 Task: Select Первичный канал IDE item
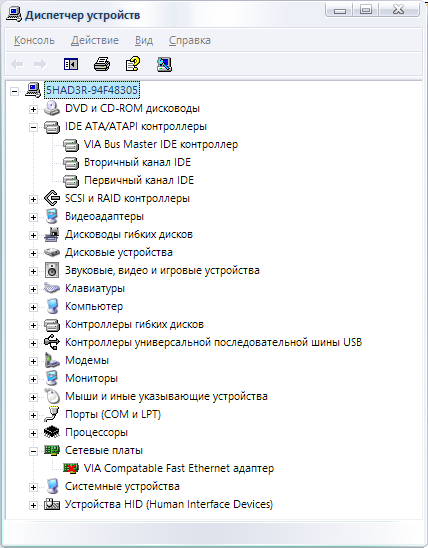(139, 180)
